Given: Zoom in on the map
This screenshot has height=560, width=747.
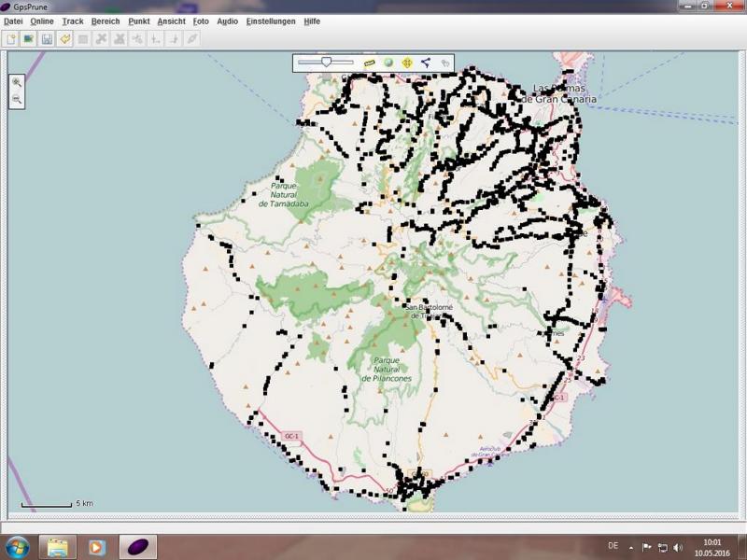Looking at the screenshot, I should click(x=17, y=82).
